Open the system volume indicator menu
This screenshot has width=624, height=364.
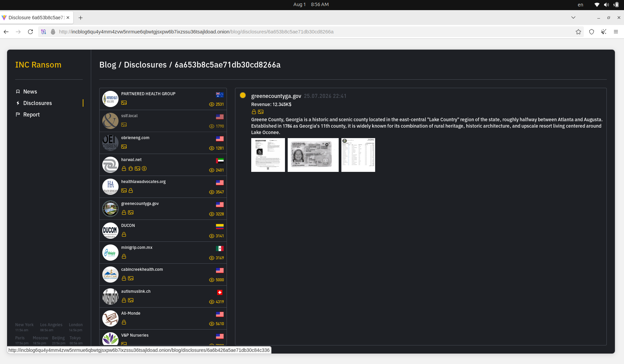[606, 5]
